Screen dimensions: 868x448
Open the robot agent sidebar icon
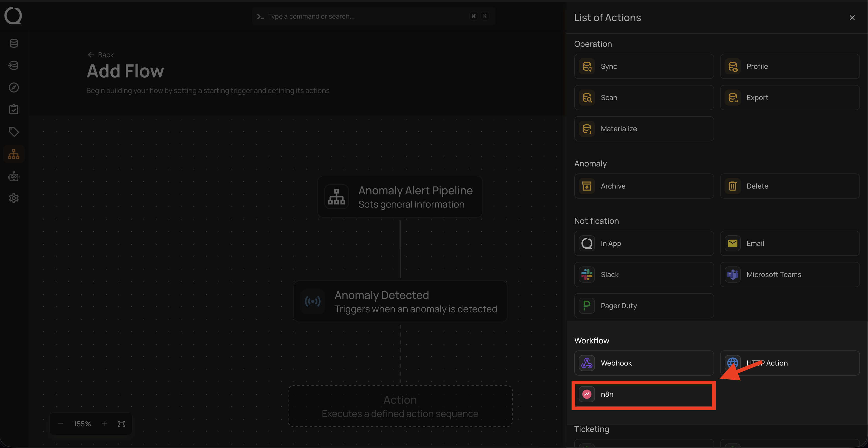(14, 176)
